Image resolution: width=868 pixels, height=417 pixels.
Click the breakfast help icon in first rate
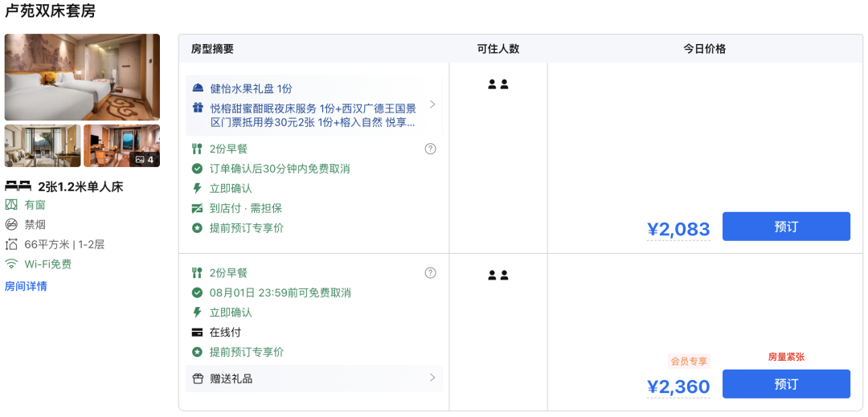point(430,149)
